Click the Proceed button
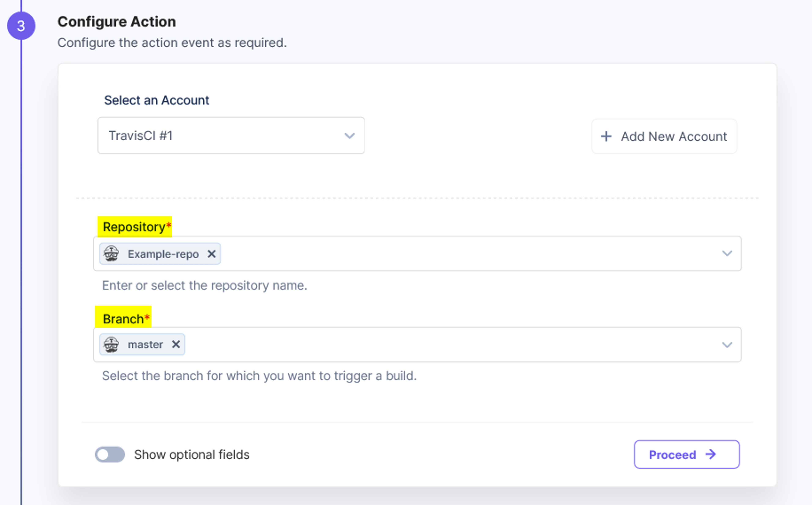Viewport: 812px width, 505px height. (x=687, y=454)
